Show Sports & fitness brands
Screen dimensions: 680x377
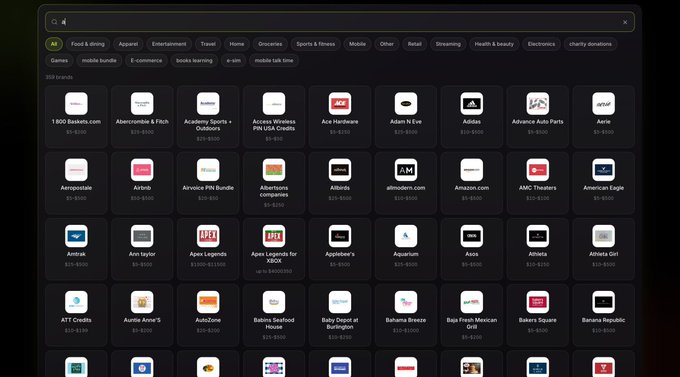pos(315,44)
